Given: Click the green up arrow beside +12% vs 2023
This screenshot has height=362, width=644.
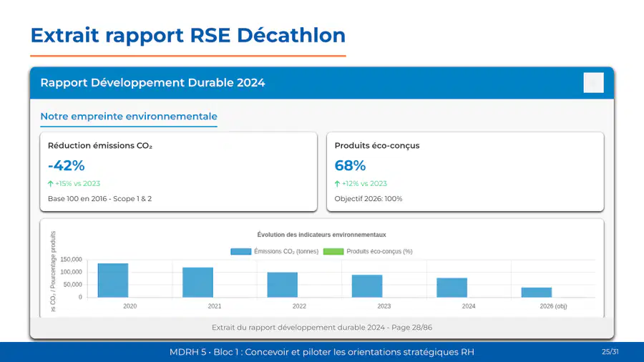Looking at the screenshot, I should pyautogui.click(x=337, y=184).
